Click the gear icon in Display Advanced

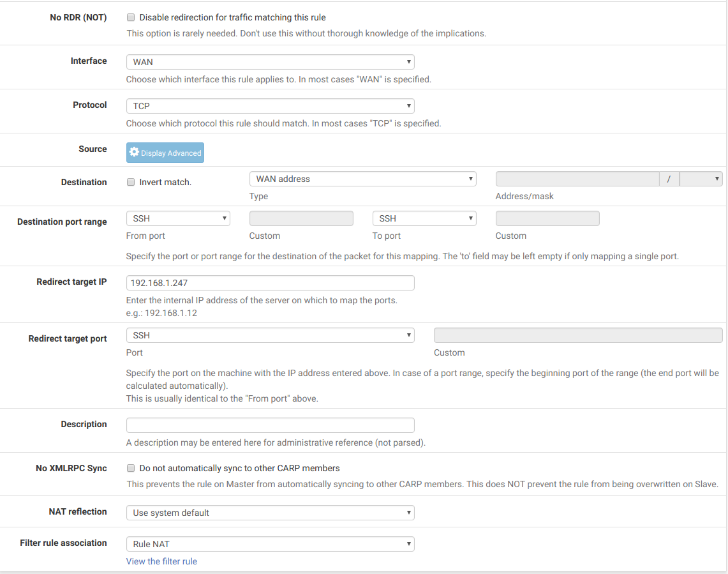point(134,153)
